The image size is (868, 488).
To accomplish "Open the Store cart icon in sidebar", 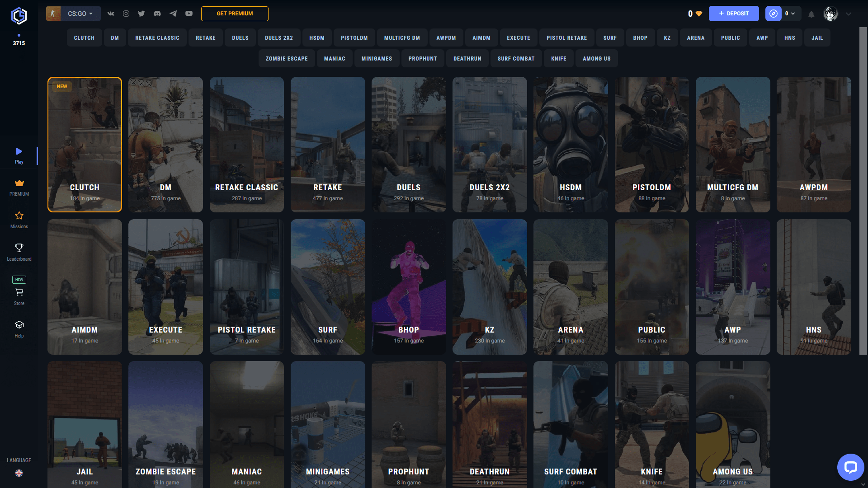I will point(19,292).
